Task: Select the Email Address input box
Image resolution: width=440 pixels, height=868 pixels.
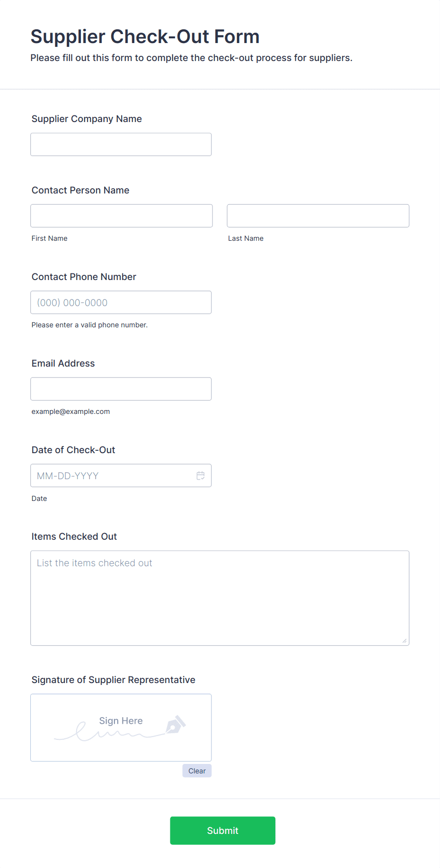Action: [x=121, y=389]
